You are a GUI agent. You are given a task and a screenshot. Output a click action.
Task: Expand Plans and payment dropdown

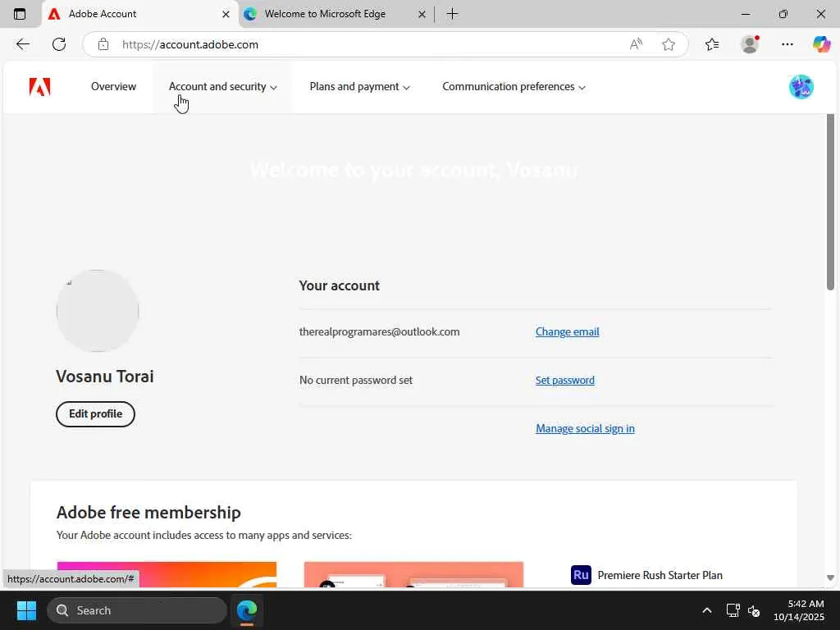[x=359, y=87]
